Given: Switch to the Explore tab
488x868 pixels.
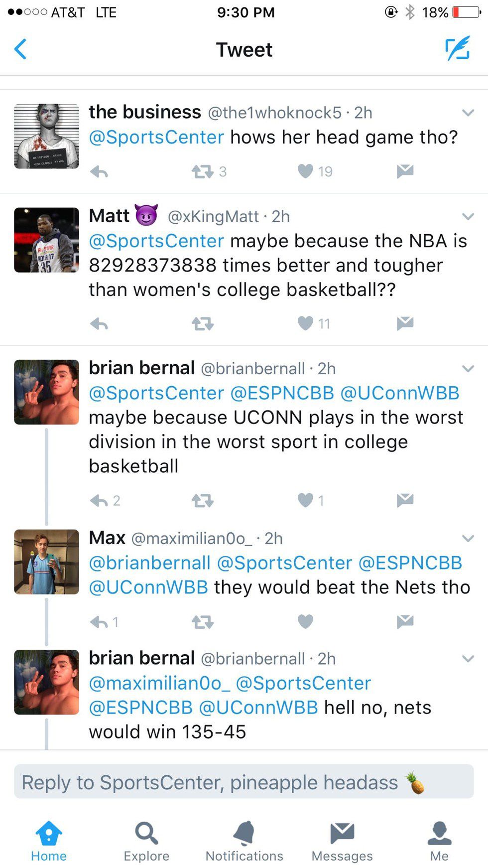Looking at the screenshot, I should (146, 841).
